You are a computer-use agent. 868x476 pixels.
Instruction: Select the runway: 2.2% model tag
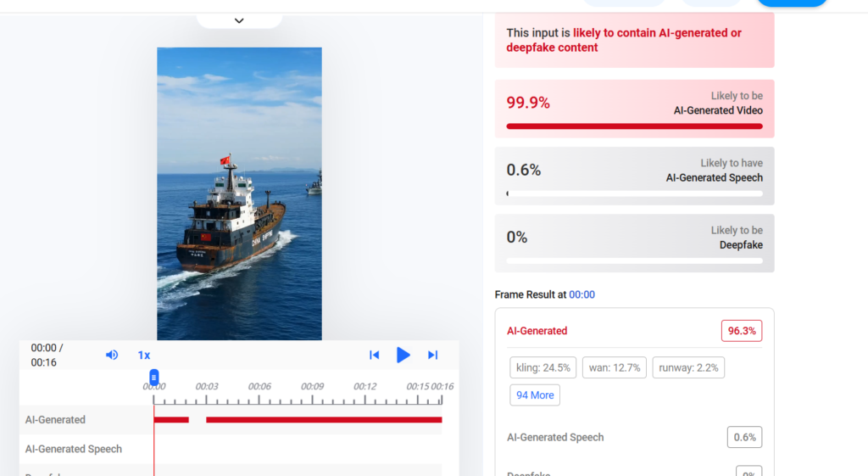(x=688, y=367)
